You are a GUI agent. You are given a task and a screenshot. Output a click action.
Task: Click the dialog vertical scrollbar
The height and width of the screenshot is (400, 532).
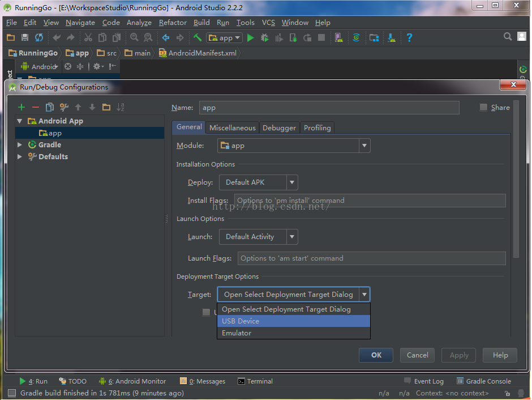click(516, 179)
